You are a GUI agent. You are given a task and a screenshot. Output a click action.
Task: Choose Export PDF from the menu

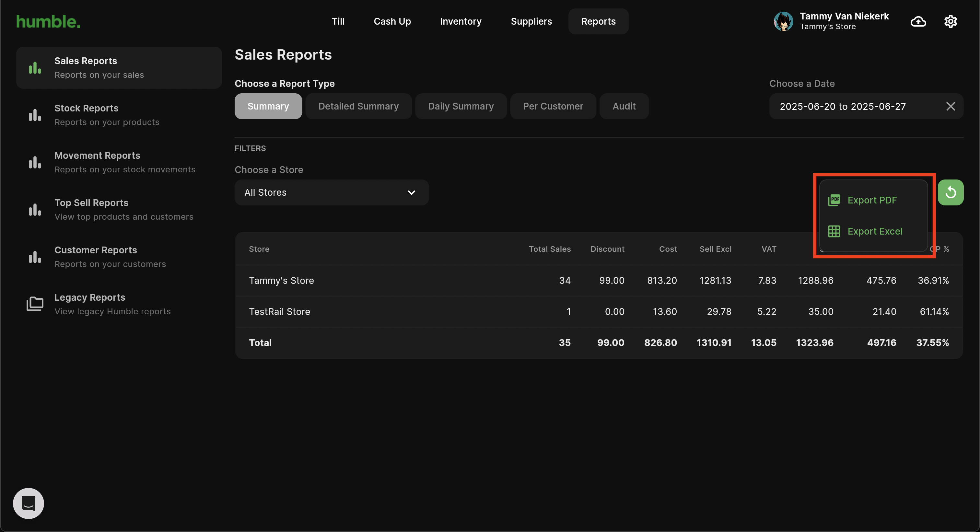click(x=873, y=200)
